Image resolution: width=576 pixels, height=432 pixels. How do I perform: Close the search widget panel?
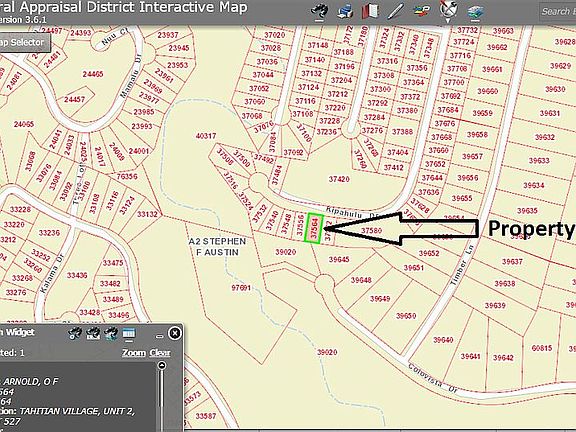click(174, 333)
